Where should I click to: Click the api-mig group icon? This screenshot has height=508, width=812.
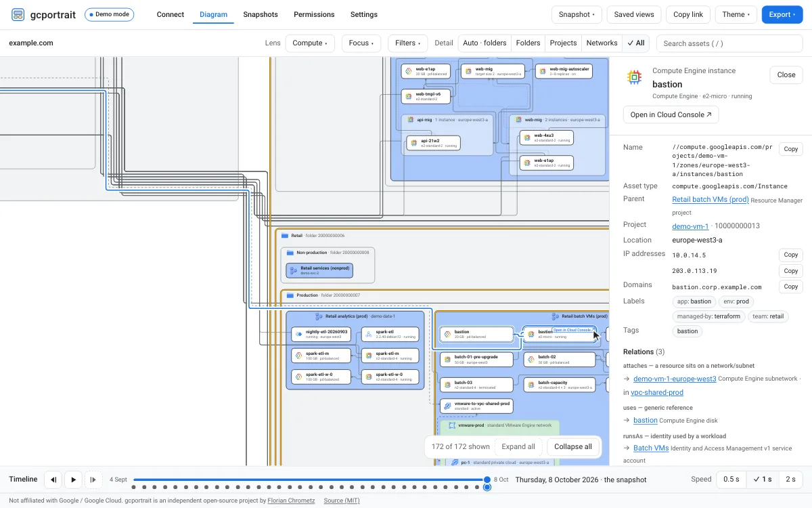pyautogui.click(x=410, y=119)
